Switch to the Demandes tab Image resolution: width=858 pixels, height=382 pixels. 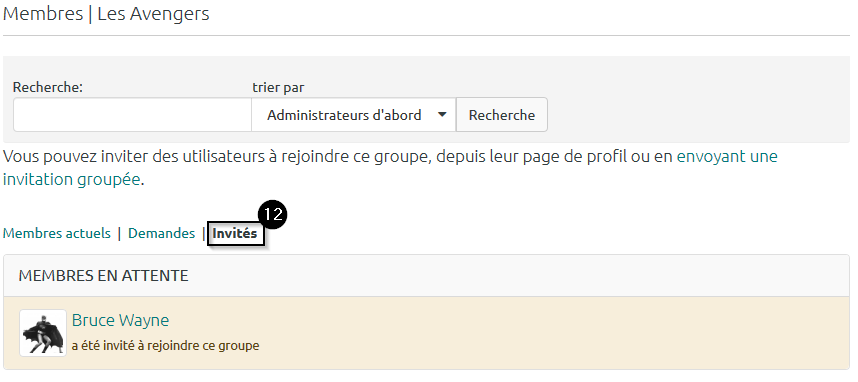(x=161, y=233)
